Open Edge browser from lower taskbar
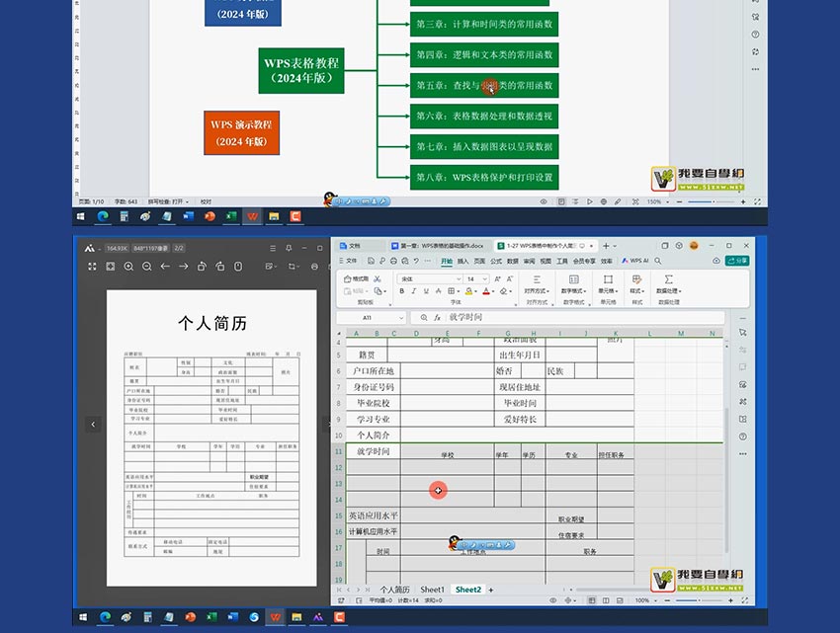The height and width of the screenshot is (633, 840). pyautogui.click(x=105, y=617)
